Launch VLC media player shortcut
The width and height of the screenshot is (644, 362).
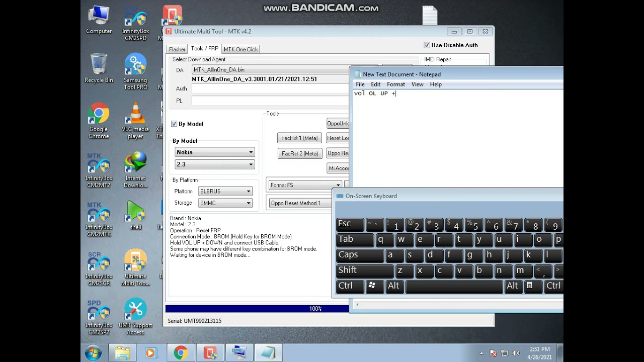pyautogui.click(x=135, y=121)
